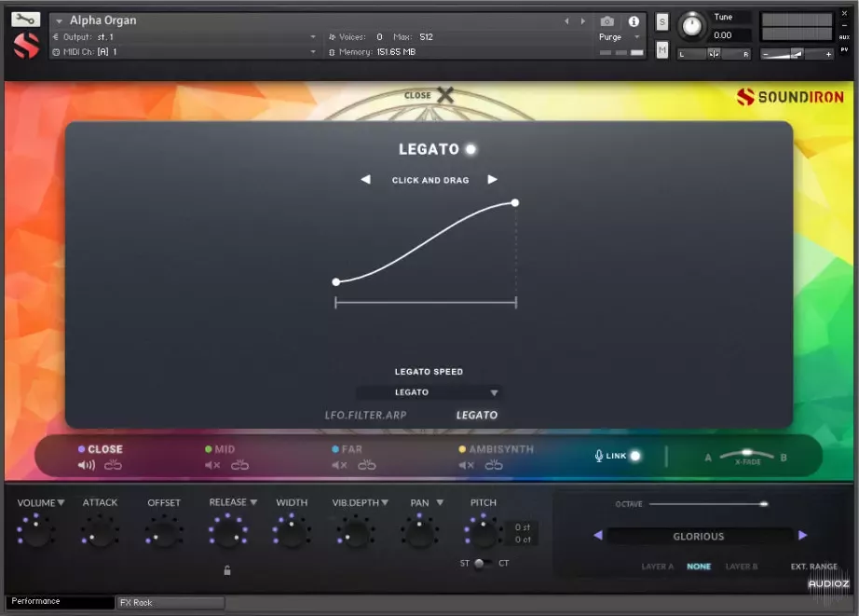This screenshot has height=616, width=859.
Task: Toggle the LEGATO on/off switch
Action: [x=470, y=149]
